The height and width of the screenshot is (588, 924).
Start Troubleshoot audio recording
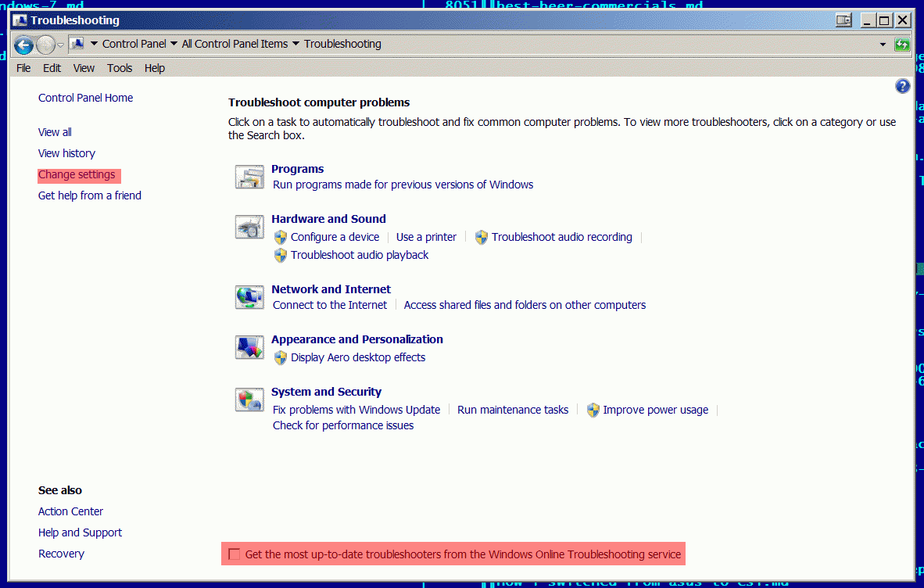[562, 238]
